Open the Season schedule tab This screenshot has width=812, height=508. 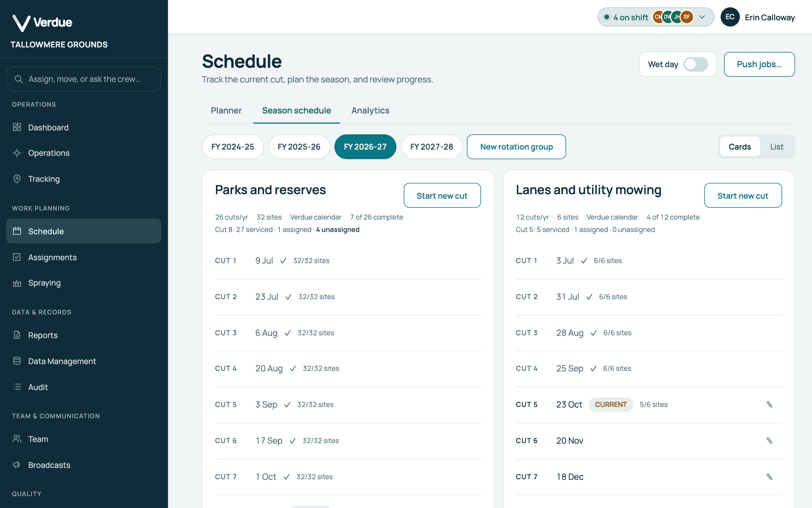coord(297,111)
